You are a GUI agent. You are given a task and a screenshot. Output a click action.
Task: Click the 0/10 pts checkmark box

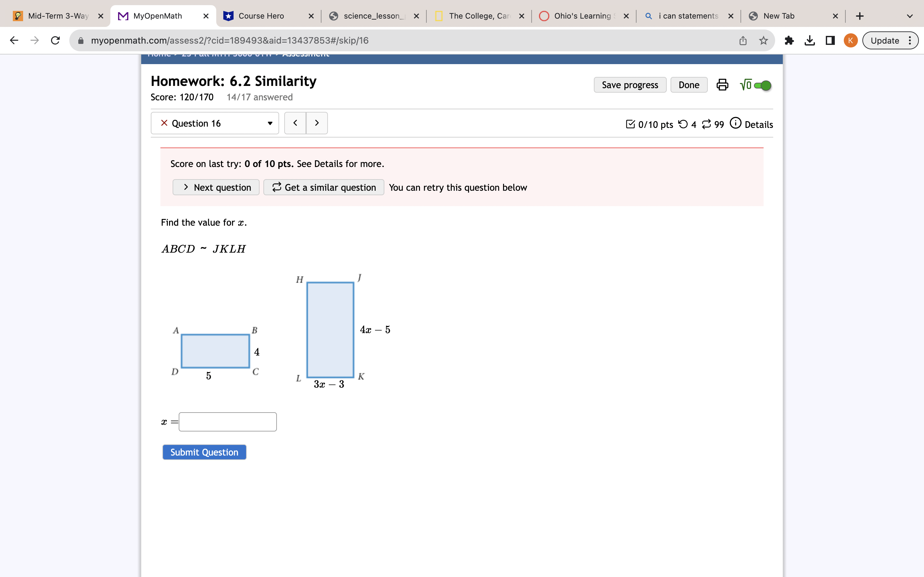pos(631,124)
